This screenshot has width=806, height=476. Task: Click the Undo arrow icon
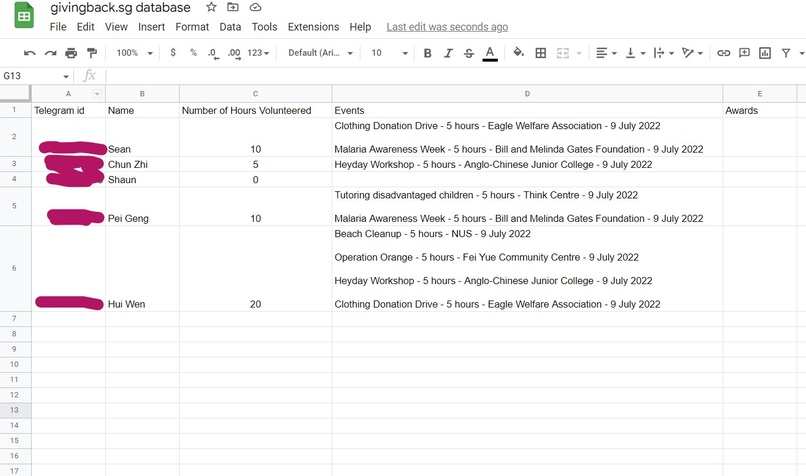tap(29, 53)
